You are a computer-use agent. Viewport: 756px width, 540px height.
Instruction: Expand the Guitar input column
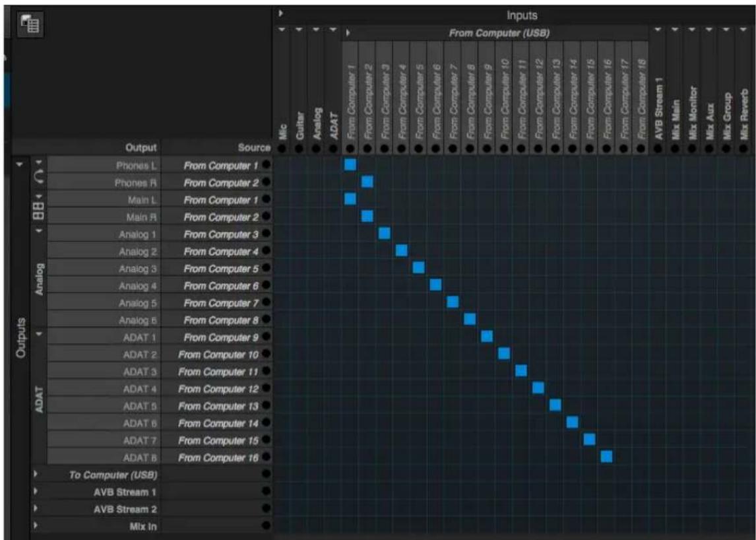click(x=299, y=30)
